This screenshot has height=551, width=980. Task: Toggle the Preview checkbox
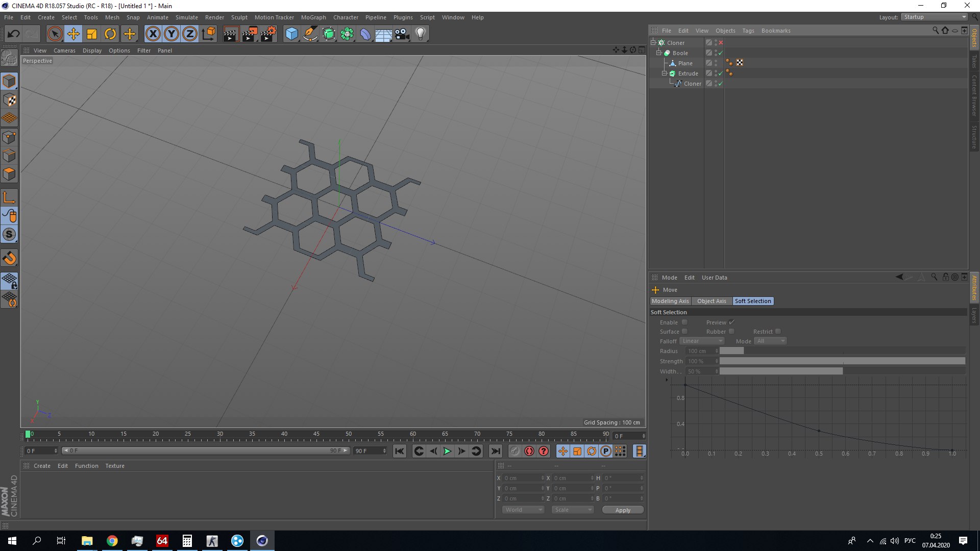[x=731, y=322]
